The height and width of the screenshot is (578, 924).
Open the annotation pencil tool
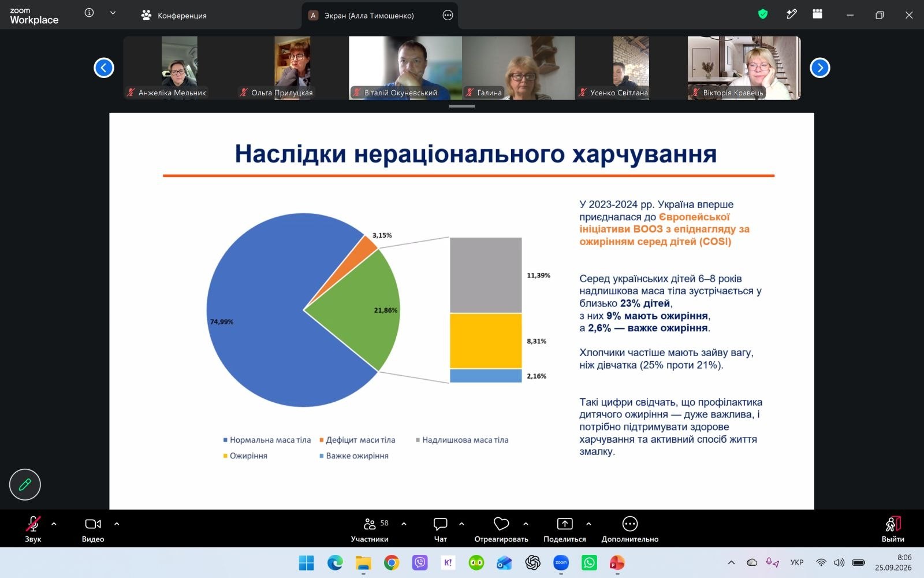[x=25, y=484]
